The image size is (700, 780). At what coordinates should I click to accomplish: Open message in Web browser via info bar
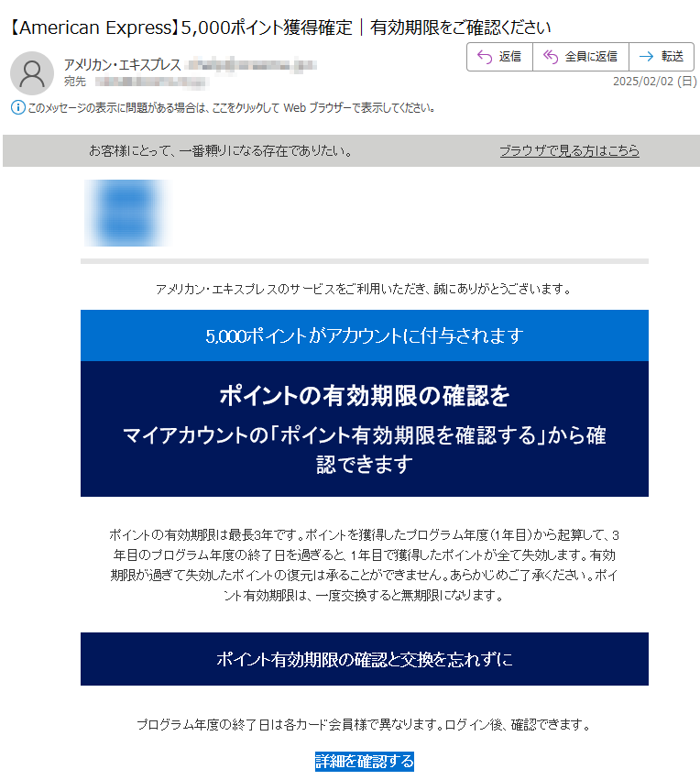[x=232, y=108]
